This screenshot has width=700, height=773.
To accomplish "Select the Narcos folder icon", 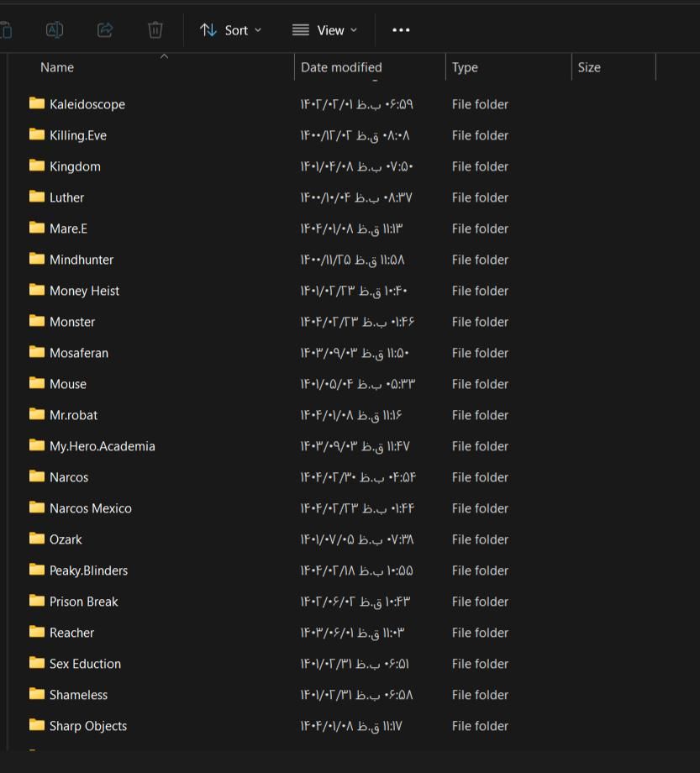I will coord(37,476).
